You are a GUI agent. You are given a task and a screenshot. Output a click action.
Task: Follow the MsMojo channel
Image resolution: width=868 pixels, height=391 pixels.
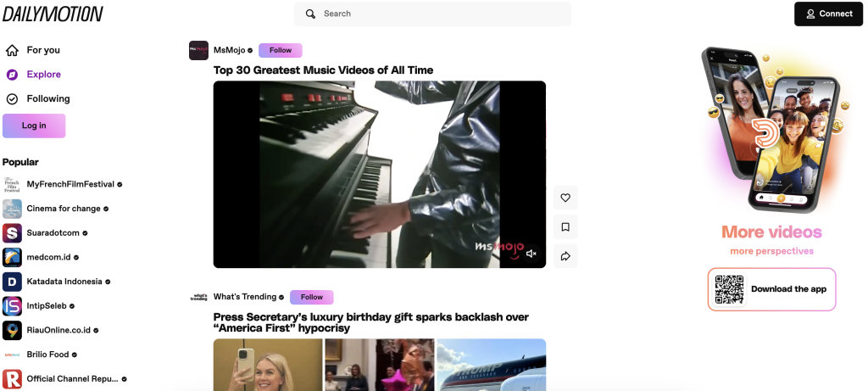[280, 50]
